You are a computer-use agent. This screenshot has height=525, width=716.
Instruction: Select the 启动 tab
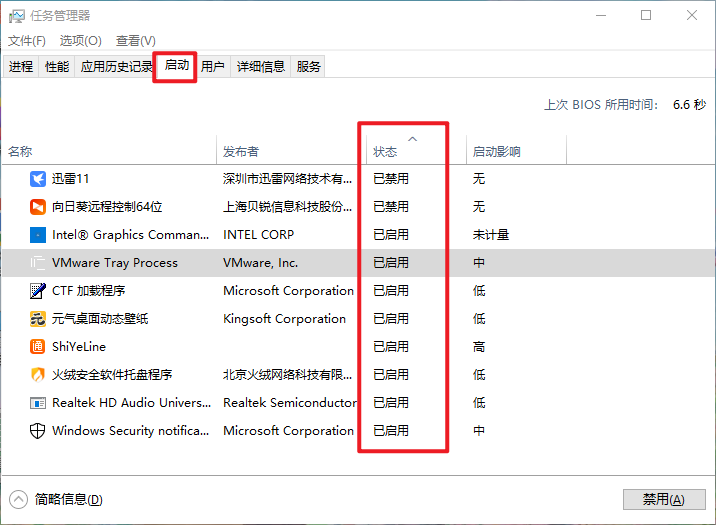coord(176,66)
